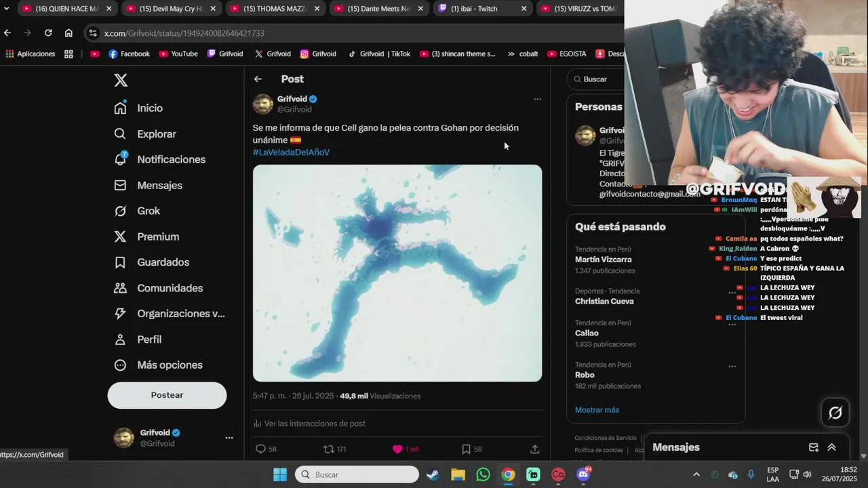868x488 pixels.
Task: Open Discord from taskbar
Action: point(583,474)
